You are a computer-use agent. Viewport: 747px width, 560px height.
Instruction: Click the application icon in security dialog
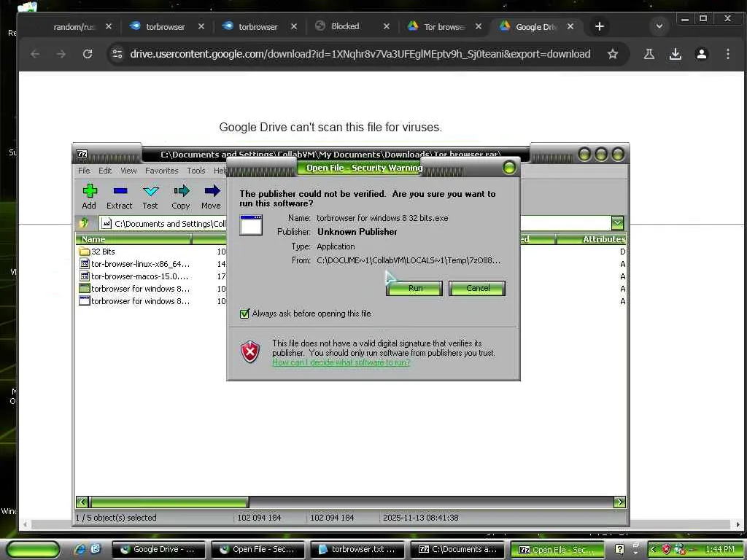251,225
